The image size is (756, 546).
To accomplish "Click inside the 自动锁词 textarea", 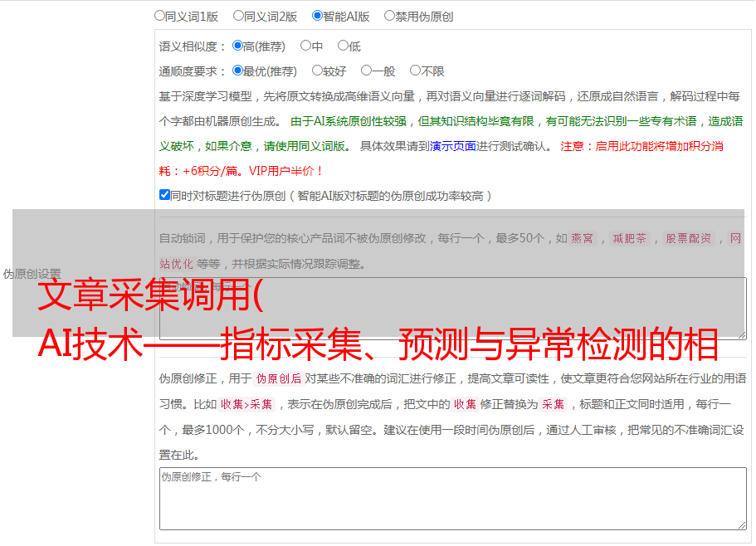I will coord(453,309).
